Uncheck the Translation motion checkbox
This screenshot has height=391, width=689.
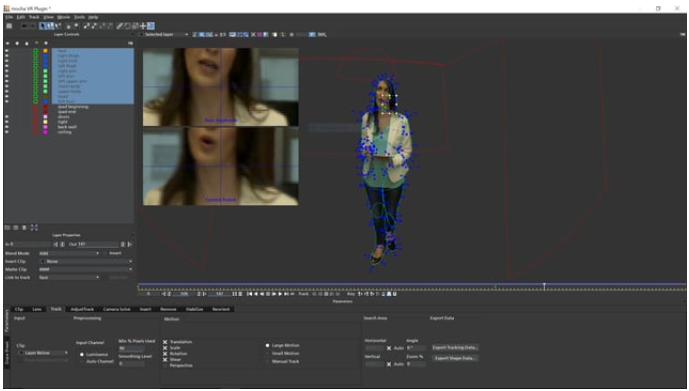(x=165, y=342)
